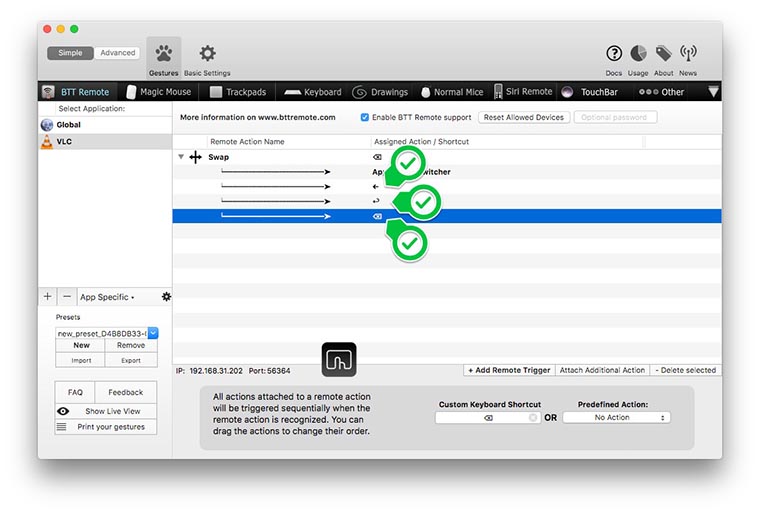Switch to Drawings tab
Viewport: 760px width, 513px height.
[x=380, y=92]
